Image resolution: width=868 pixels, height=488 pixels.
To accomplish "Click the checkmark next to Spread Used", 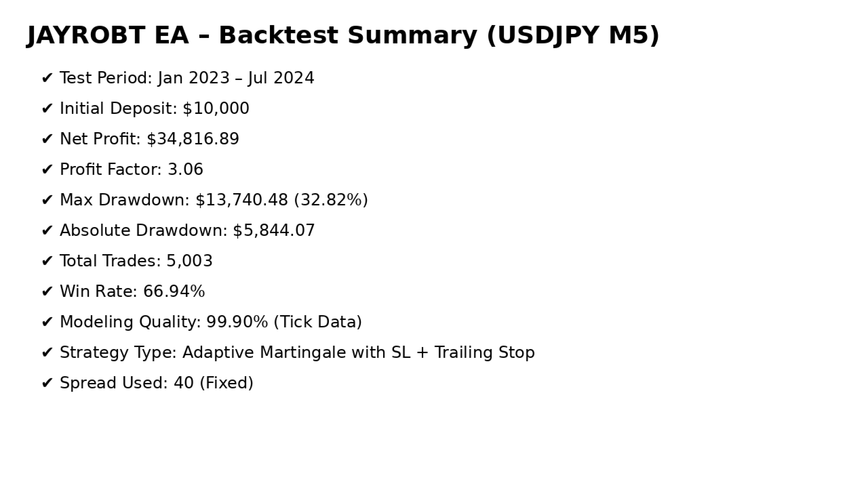I will 47,384.
